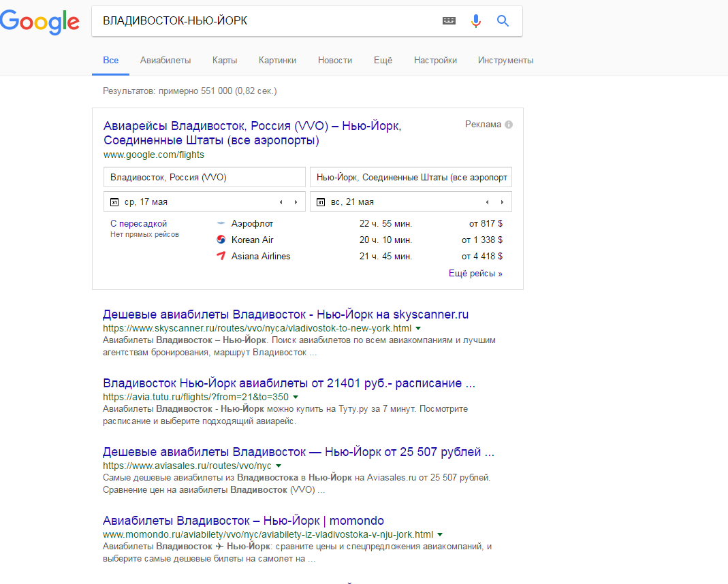Click departure date ср, 17 мая
Screen dimensions: 728x584
click(x=146, y=201)
